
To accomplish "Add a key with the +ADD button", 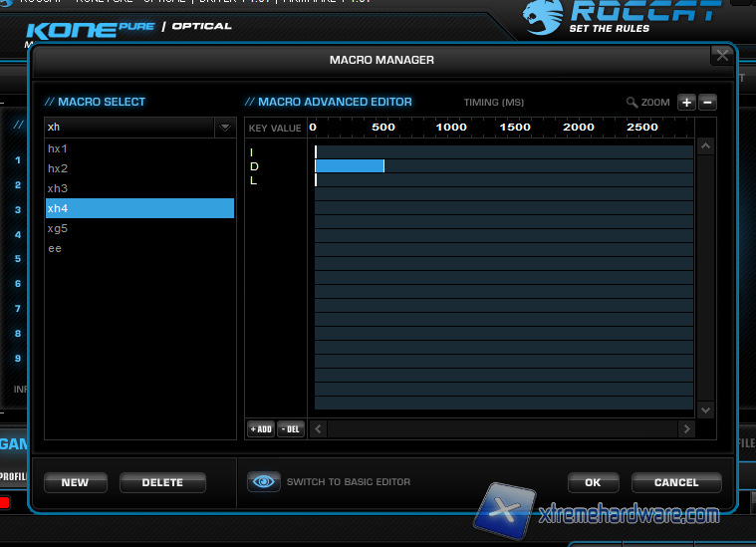I will [260, 428].
